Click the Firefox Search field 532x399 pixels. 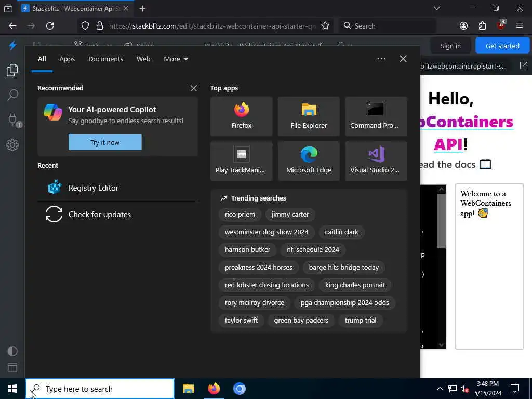[388, 26]
